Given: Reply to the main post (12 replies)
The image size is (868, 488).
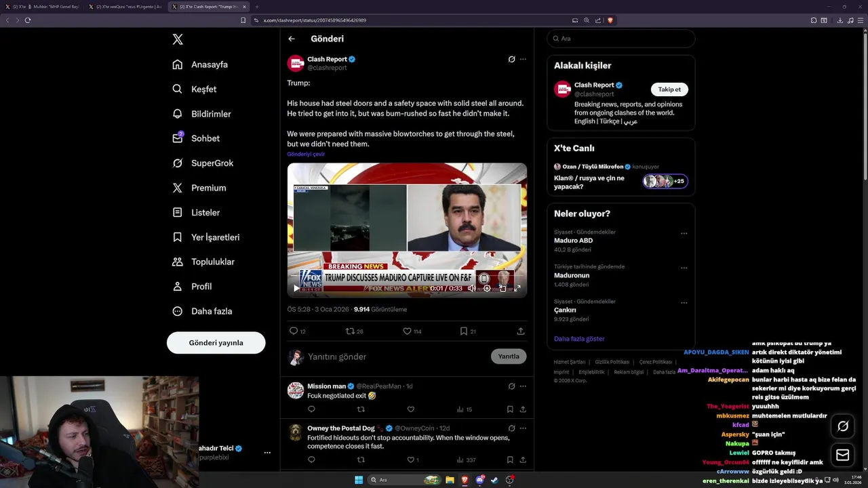Looking at the screenshot, I should (297, 331).
